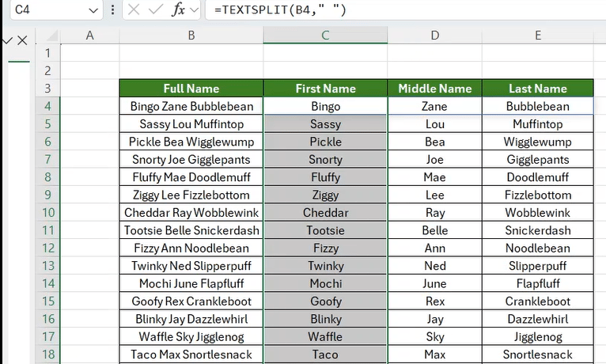Select cell Bingo Zane Bubblebean
The height and width of the screenshot is (364, 606).
coord(191,106)
